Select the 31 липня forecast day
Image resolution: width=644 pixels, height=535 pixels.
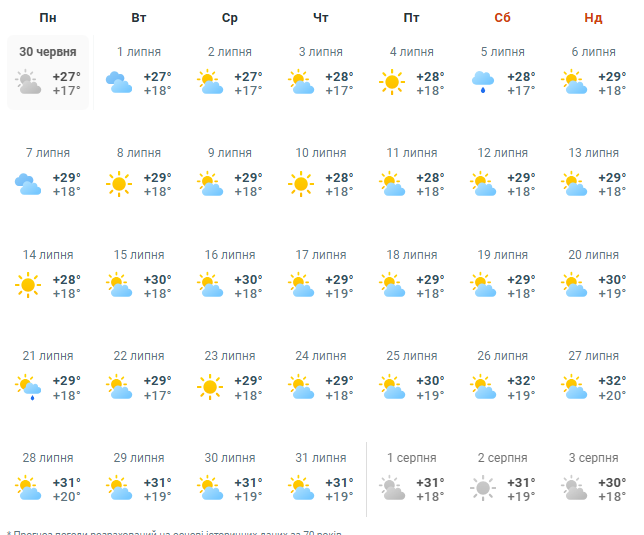[321, 458]
